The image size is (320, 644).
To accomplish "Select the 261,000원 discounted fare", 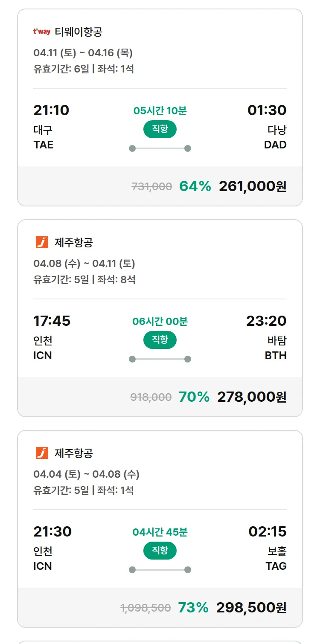I will click(253, 186).
